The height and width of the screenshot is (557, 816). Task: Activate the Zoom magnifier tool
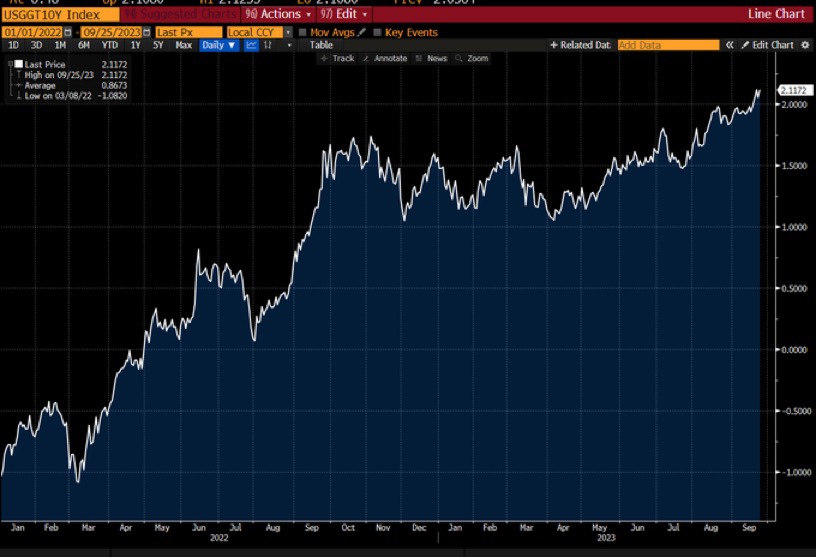[x=472, y=59]
